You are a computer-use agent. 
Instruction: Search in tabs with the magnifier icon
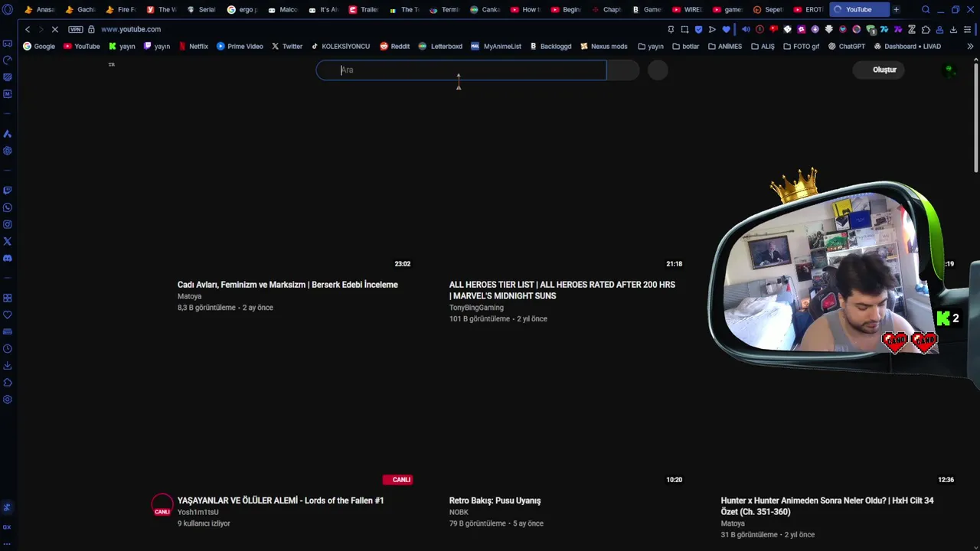pos(926,9)
